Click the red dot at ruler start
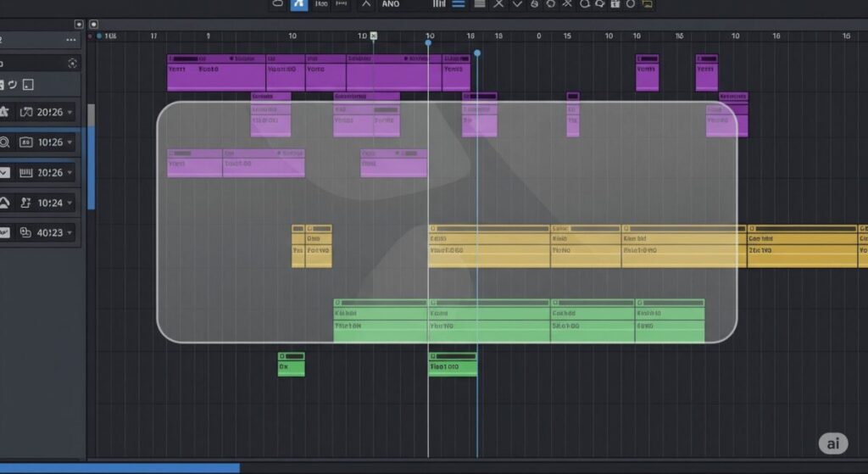Screen dimensions: 868x474 coord(90,36)
